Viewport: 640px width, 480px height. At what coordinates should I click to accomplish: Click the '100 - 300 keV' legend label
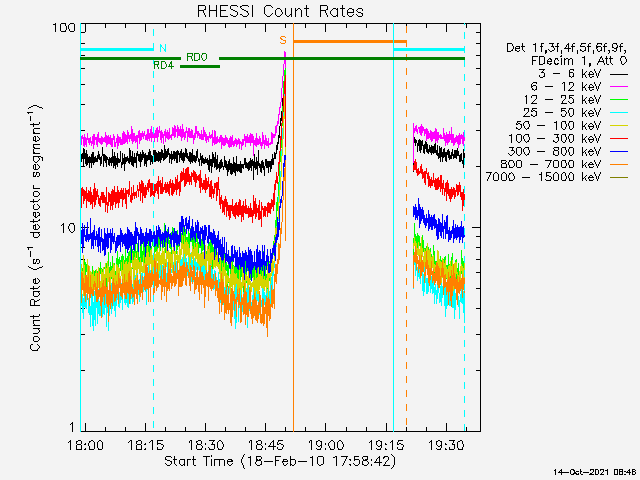[555, 138]
